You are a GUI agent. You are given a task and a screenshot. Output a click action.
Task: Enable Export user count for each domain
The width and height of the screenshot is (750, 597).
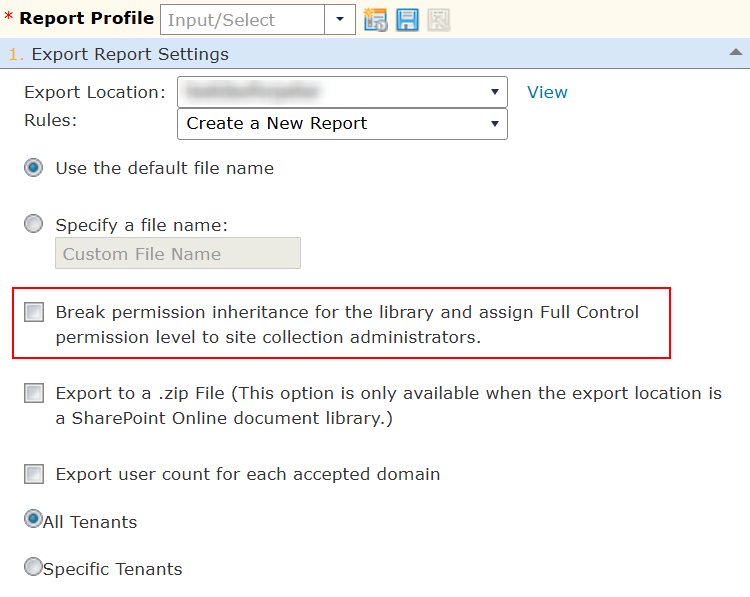tap(34, 474)
